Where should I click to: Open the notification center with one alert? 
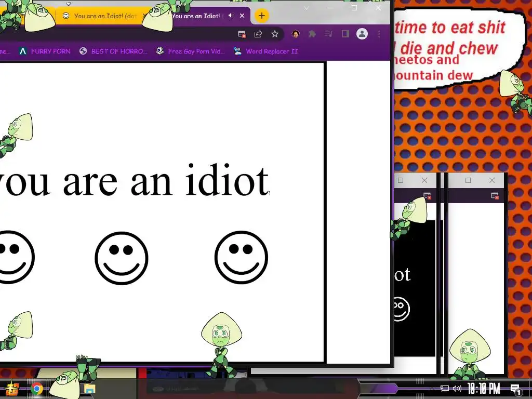pyautogui.click(x=516, y=390)
